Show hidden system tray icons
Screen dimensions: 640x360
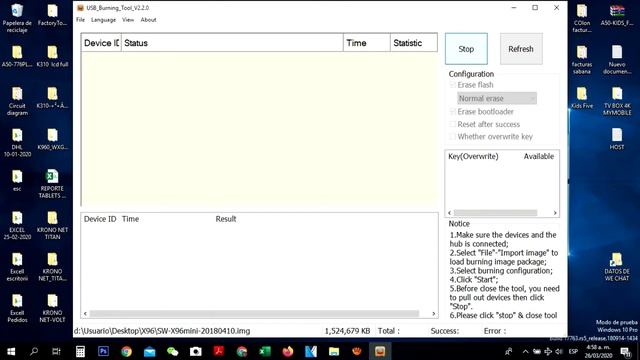(x=525, y=351)
